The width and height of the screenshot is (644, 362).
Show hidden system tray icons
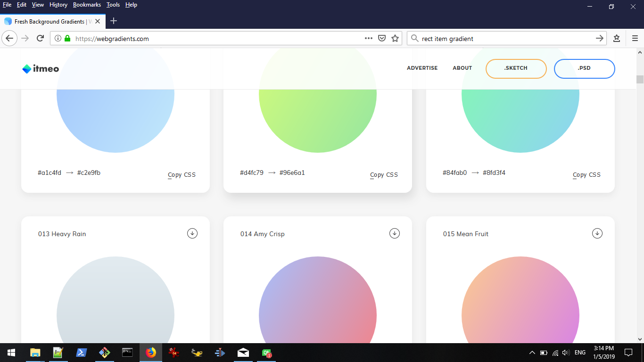(x=532, y=353)
